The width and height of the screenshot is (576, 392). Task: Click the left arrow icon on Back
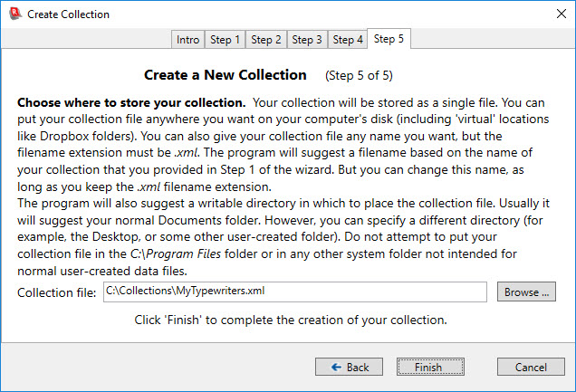[x=336, y=368]
